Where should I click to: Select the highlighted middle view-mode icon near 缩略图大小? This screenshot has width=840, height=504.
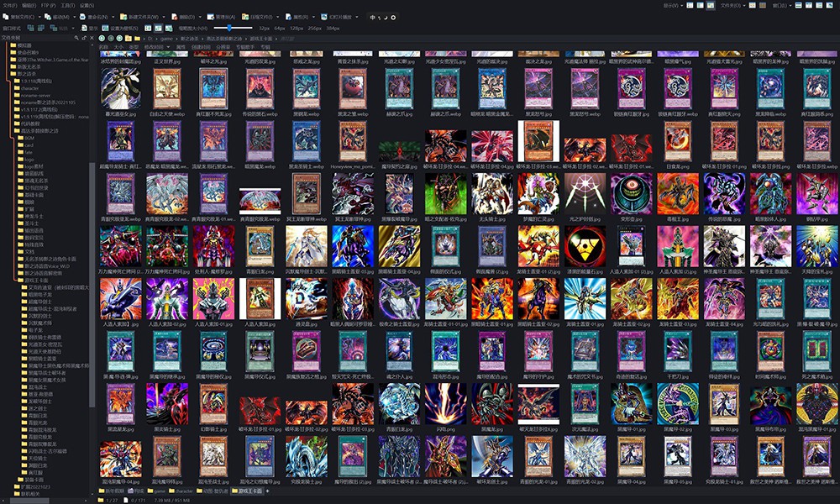[159, 29]
